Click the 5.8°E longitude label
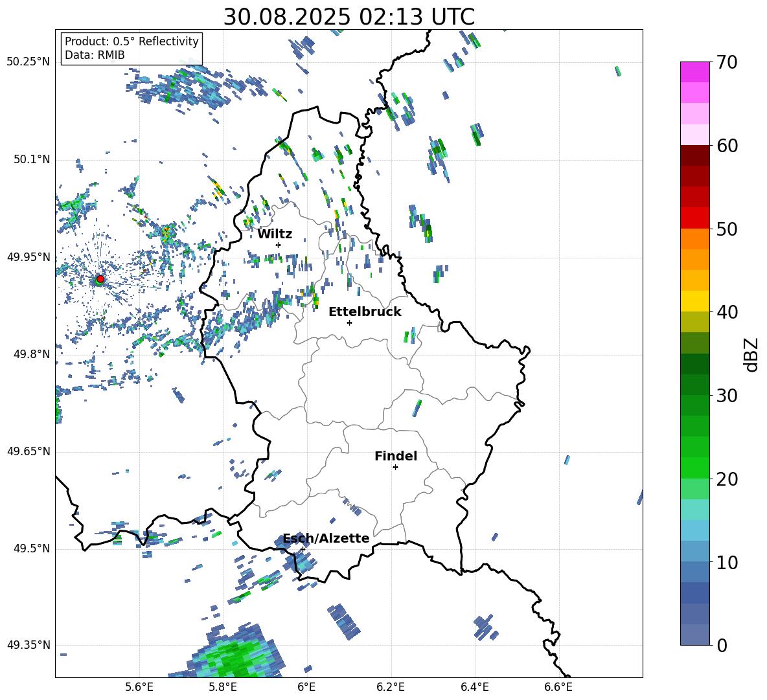This screenshot has height=700, width=767. click(x=223, y=687)
